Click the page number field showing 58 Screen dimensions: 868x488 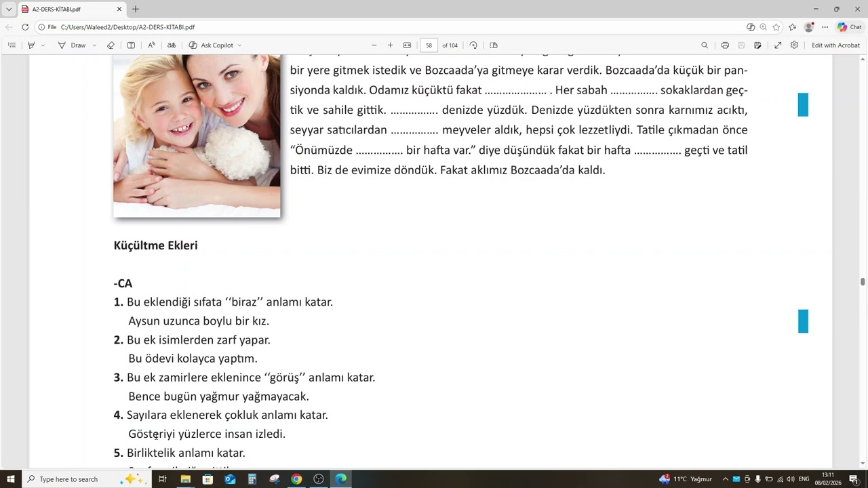(x=429, y=45)
